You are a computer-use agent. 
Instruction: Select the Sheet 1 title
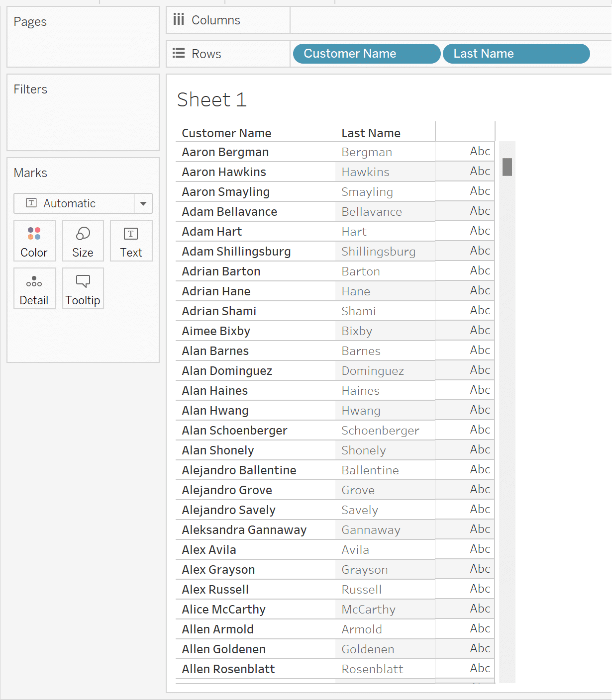(212, 100)
